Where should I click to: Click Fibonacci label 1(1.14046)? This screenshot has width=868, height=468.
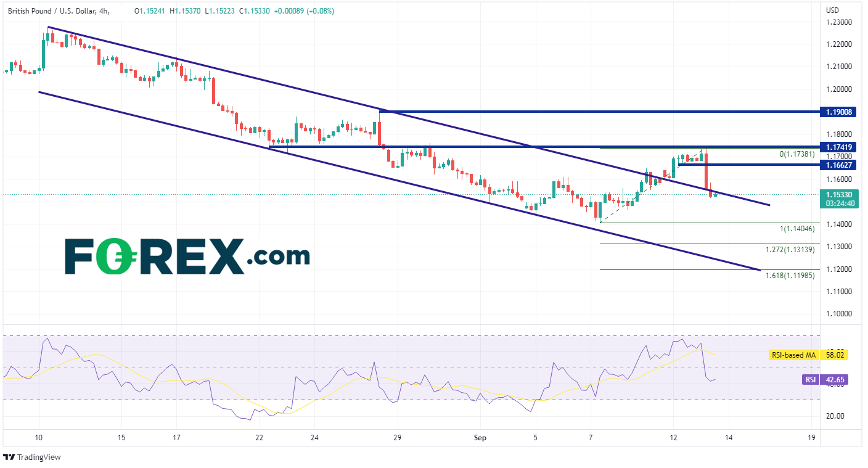(797, 229)
